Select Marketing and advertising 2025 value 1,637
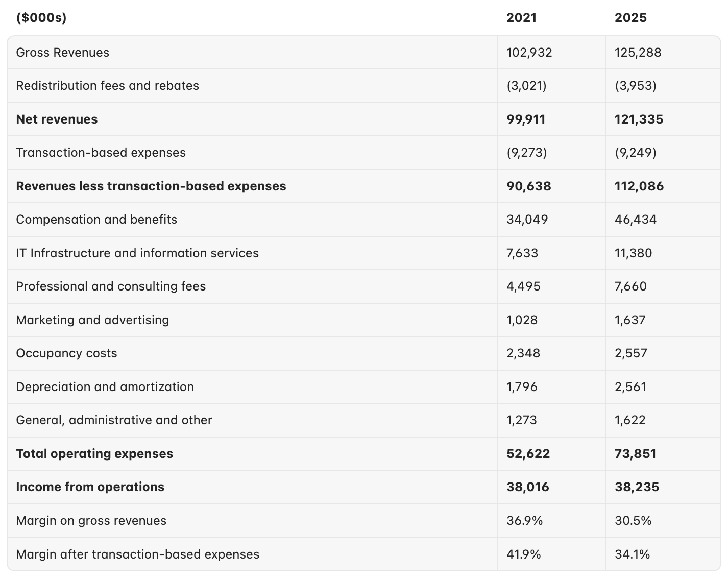This screenshot has height=580, width=728. point(630,320)
